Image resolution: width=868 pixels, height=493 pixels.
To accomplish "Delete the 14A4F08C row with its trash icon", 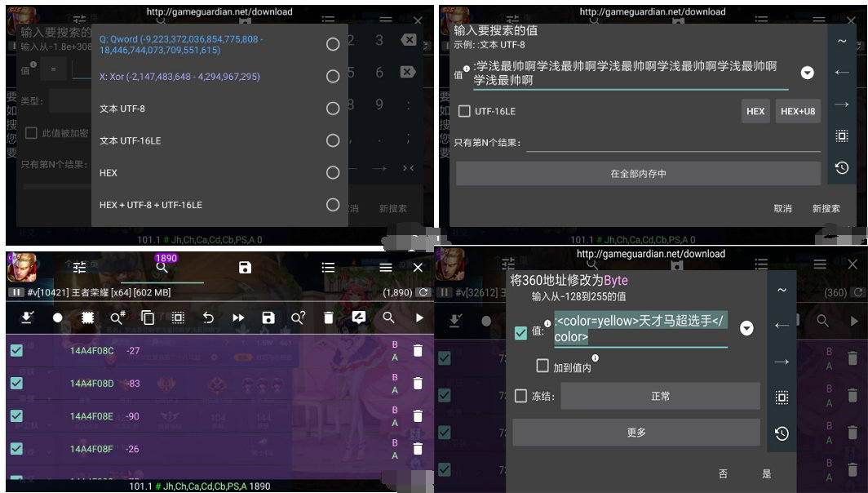I will [418, 350].
